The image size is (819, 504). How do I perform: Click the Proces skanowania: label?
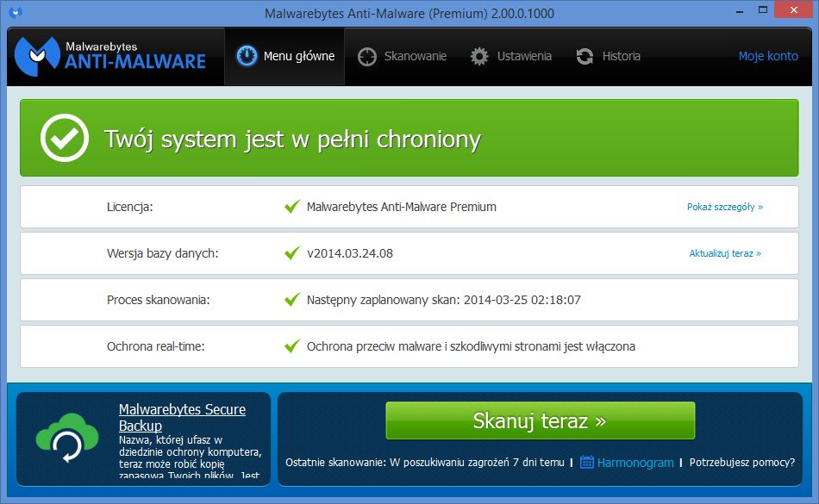[159, 300]
